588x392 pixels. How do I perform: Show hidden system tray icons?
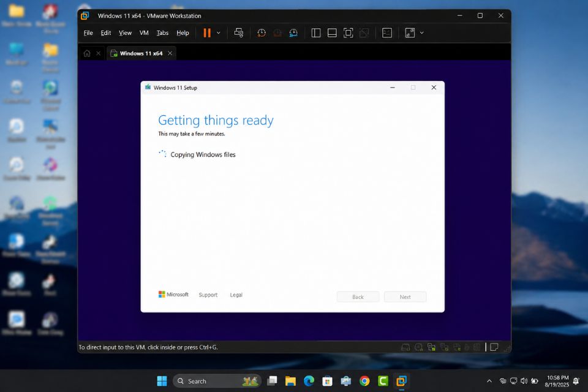point(489,381)
